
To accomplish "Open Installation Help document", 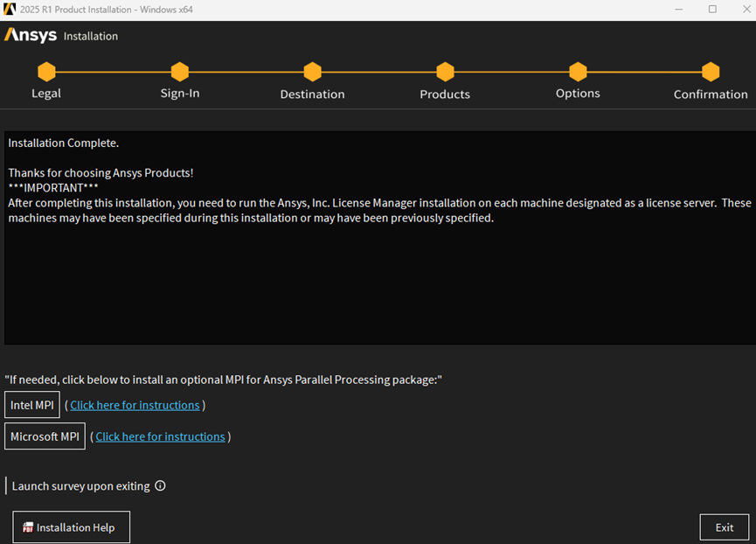I will [72, 527].
